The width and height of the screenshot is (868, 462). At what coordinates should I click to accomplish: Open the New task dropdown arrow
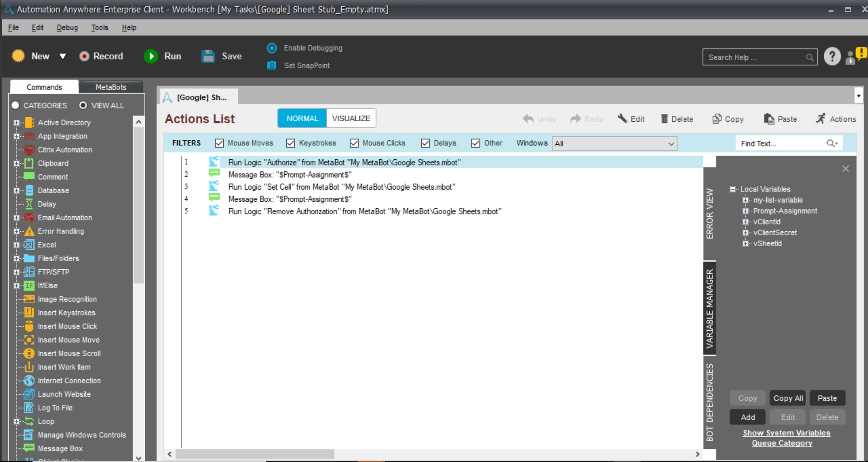click(x=63, y=57)
